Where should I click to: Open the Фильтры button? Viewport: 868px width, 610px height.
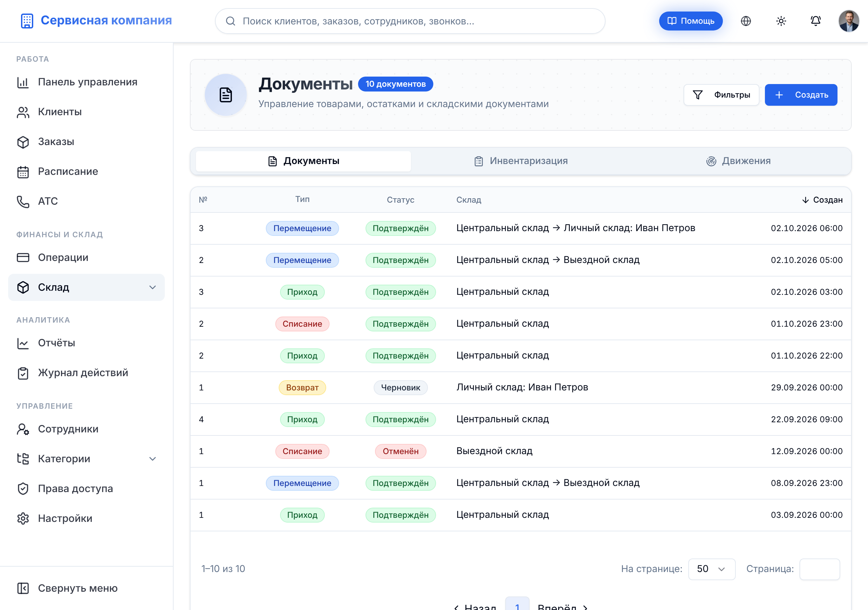[721, 95]
